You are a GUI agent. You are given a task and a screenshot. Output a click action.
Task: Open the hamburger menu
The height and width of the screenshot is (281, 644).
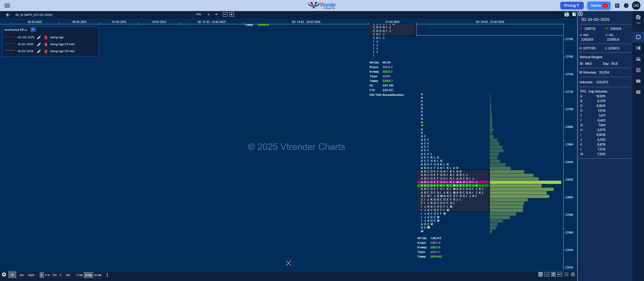(7, 5)
